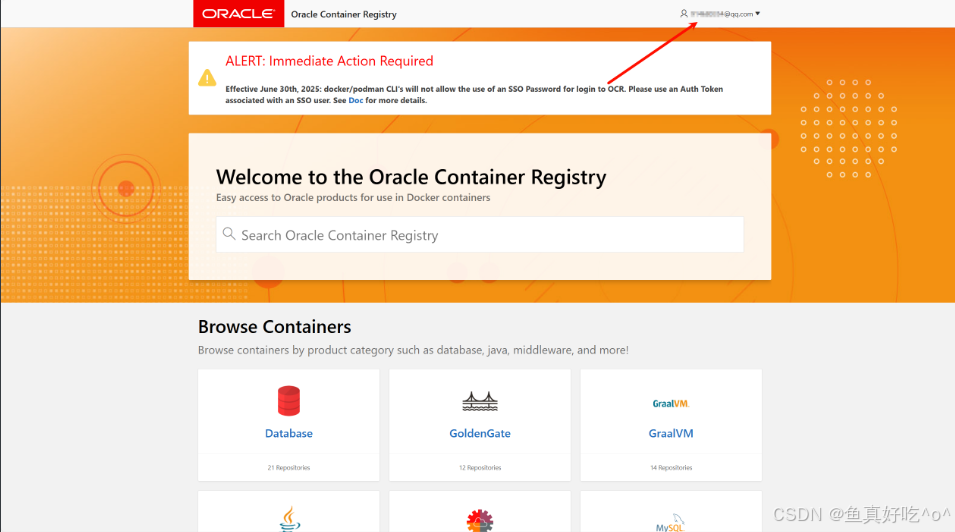Click '12 Repositories' under GoldenGate
Image resolution: width=955 pixels, height=532 pixels.
tap(480, 468)
